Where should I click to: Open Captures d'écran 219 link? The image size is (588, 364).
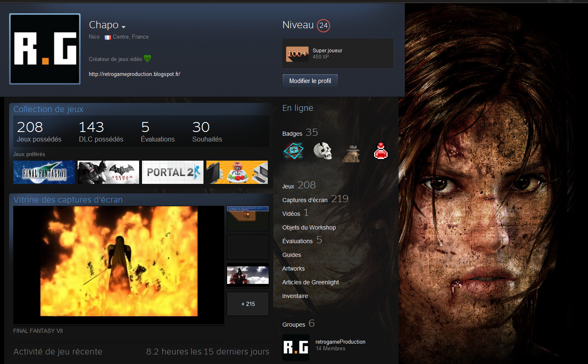(315, 199)
